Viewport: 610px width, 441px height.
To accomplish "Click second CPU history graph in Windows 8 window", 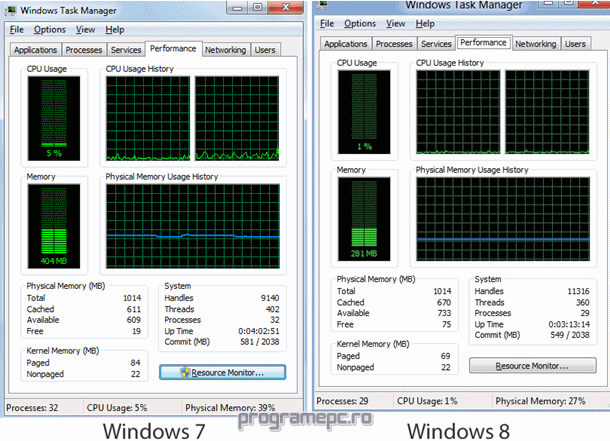I will pos(547,112).
